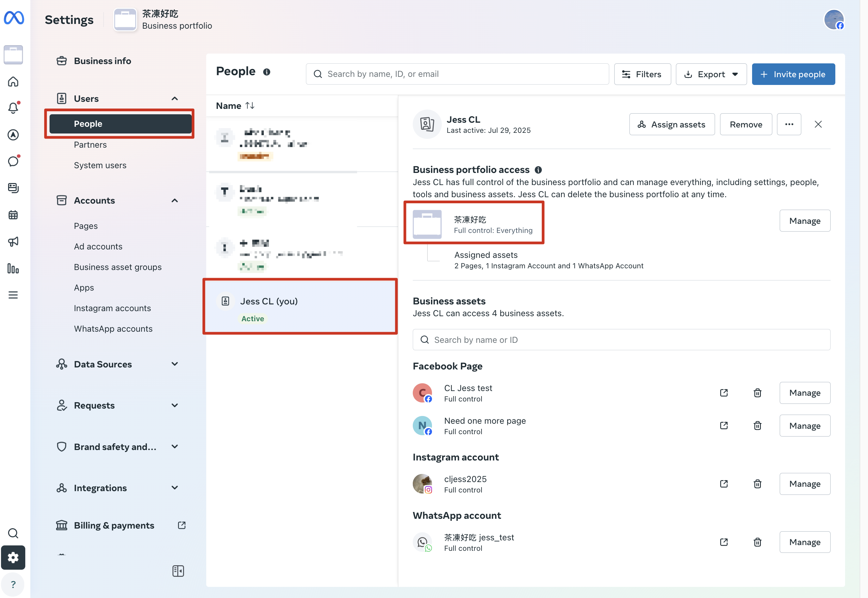Open the Filters button
Screen dimensions: 868x598
point(642,74)
